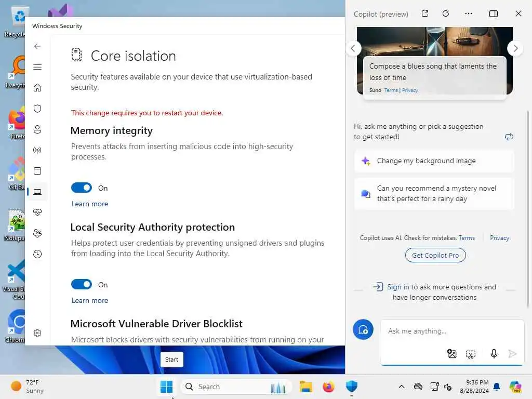Show previous Copilot suggestion card

click(x=353, y=48)
